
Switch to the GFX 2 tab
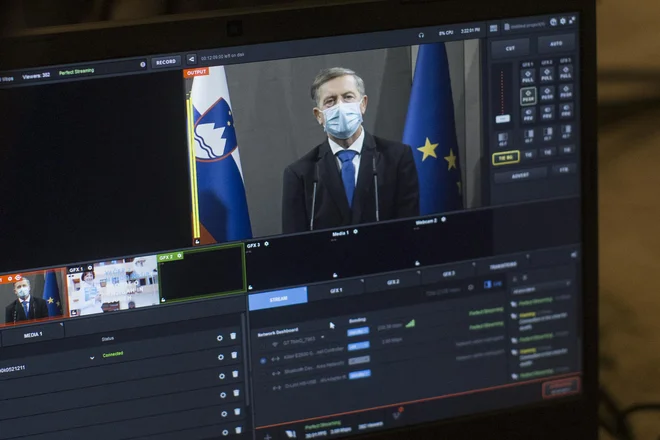[x=393, y=282]
